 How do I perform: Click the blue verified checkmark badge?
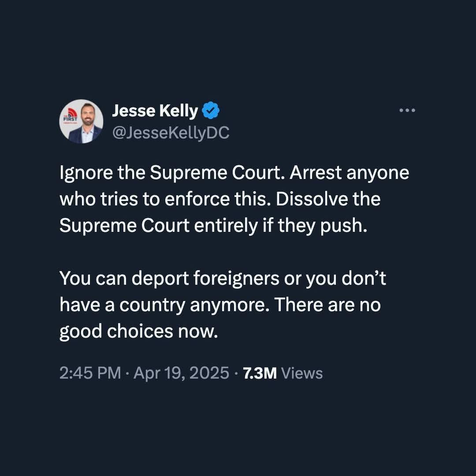coord(211,110)
